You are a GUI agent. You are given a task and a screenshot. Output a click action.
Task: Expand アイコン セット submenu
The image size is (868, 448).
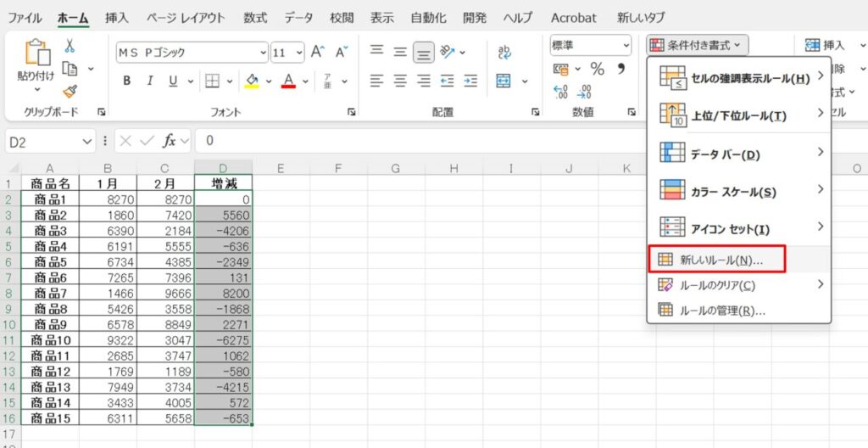coord(739,229)
